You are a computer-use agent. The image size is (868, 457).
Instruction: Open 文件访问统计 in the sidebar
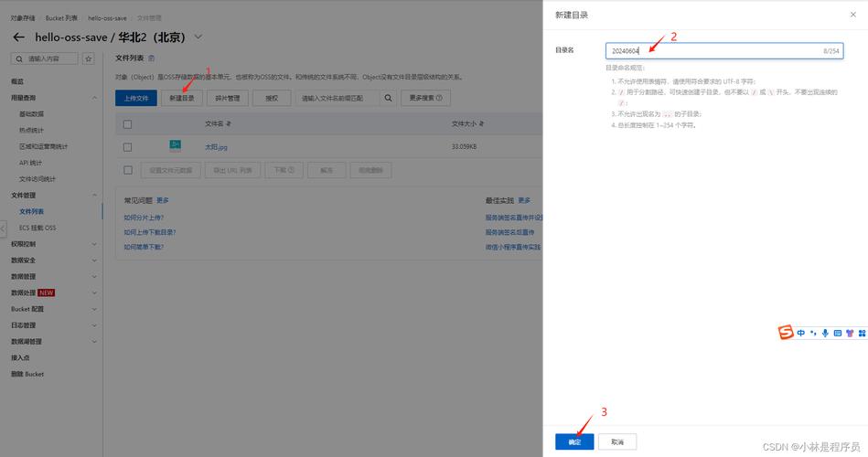tap(38, 179)
